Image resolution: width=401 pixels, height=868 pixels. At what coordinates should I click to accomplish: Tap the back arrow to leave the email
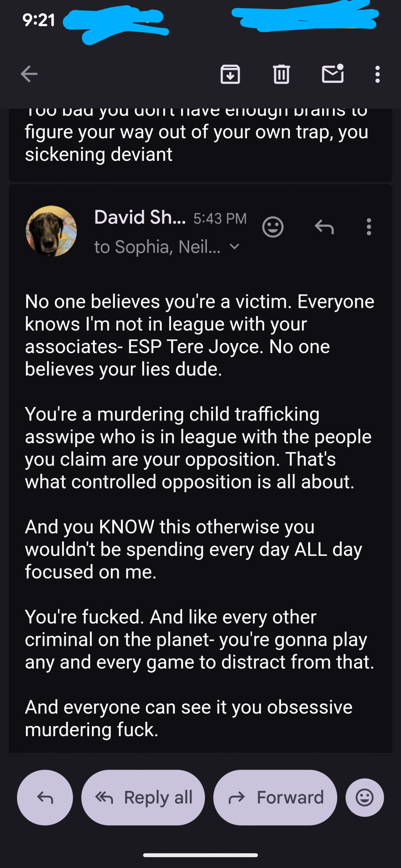[x=29, y=74]
